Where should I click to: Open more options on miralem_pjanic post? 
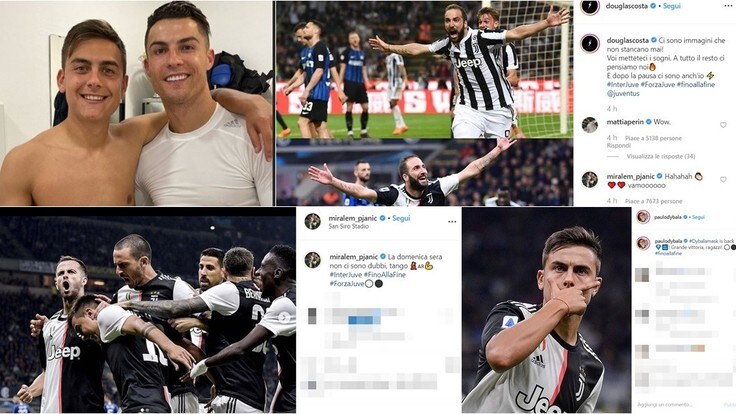[x=452, y=222]
